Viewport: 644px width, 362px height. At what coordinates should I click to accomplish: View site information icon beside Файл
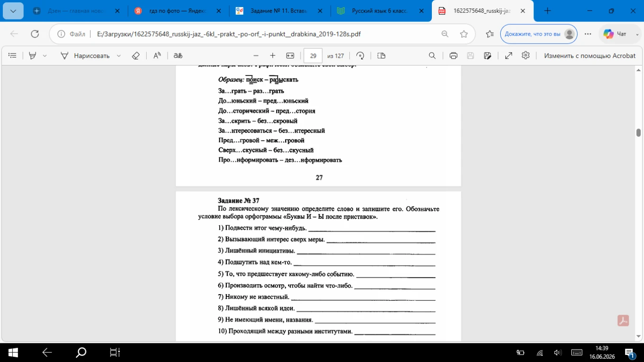(x=61, y=34)
